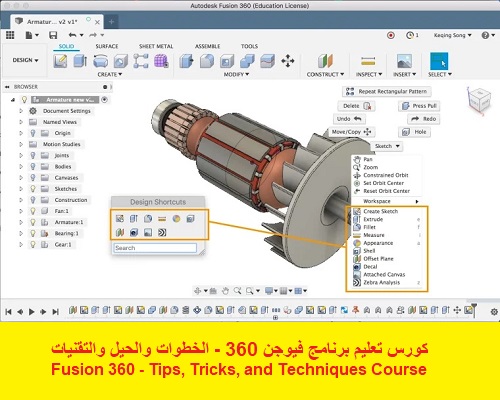Click the Delete marking menu button
Screen dimensions: 500x400
357,106
